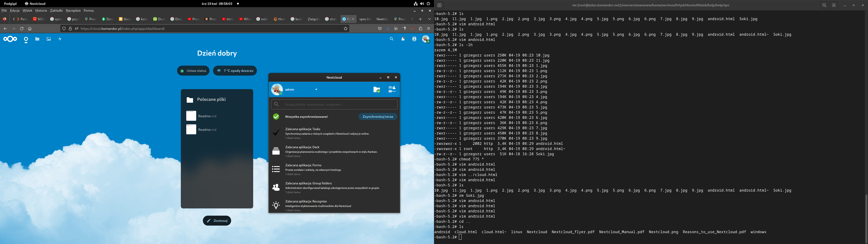Reload the page in Firefox
Screen dimensions: 868x244
tap(22, 29)
